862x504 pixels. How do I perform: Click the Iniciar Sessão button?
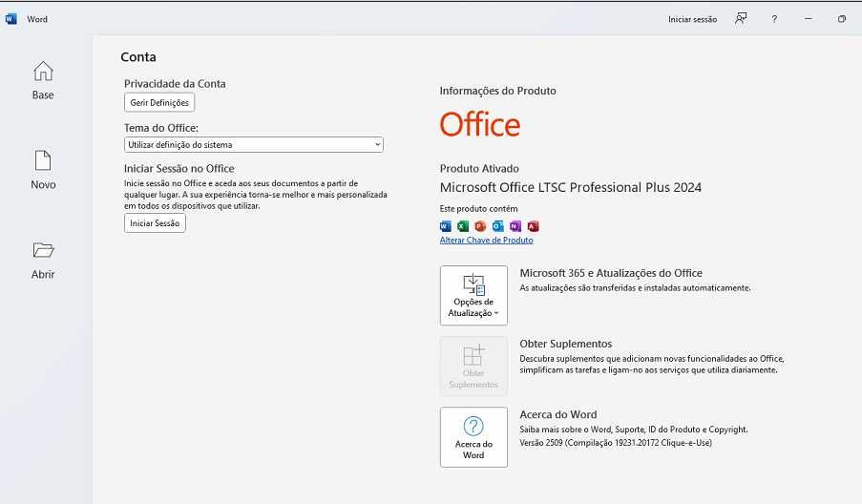tap(155, 223)
